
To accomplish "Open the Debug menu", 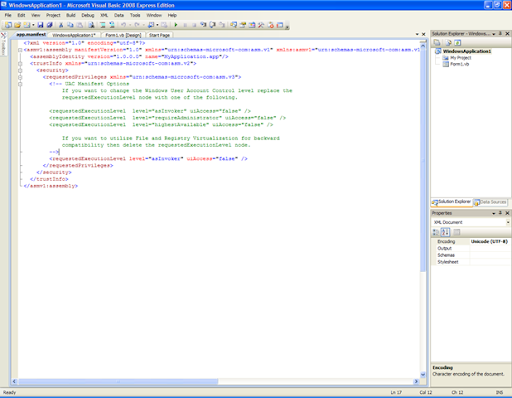I will click(88, 15).
